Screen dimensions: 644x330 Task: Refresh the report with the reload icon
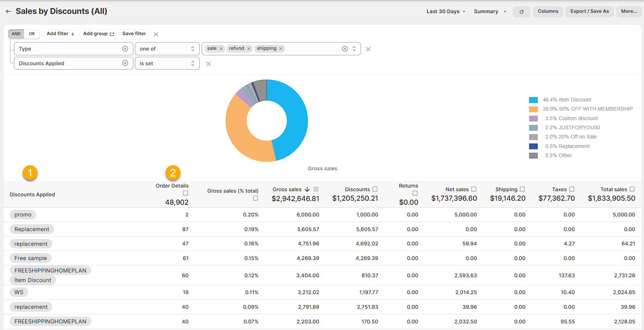click(x=521, y=12)
